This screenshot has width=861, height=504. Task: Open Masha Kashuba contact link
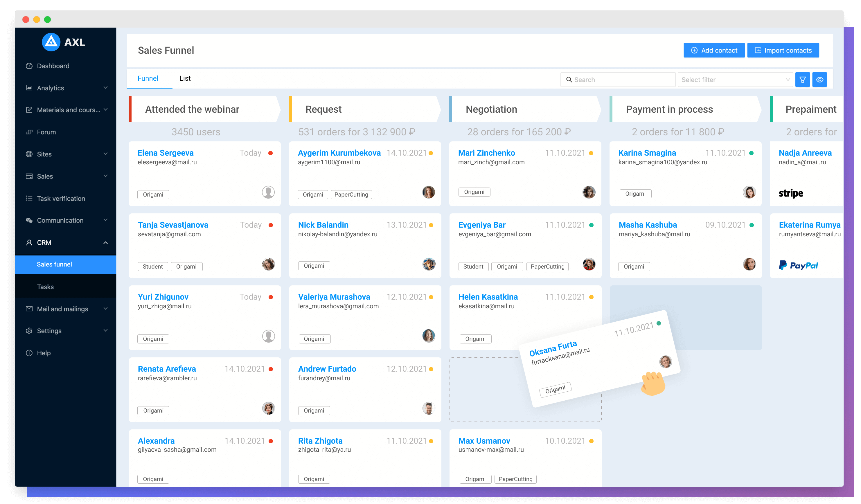coord(648,225)
